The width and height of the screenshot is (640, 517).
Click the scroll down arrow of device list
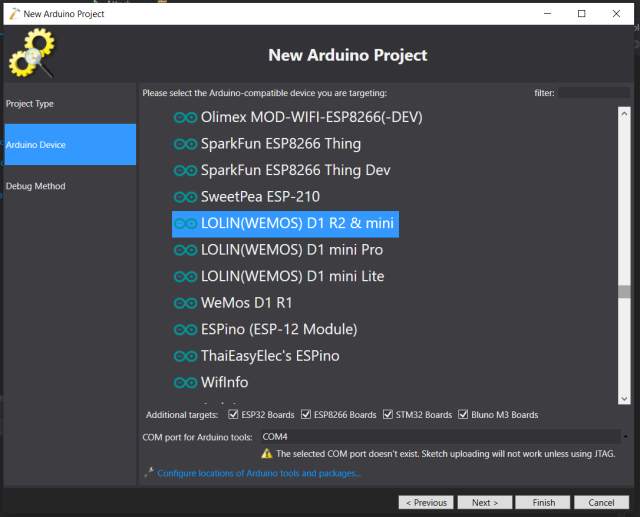tap(624, 398)
